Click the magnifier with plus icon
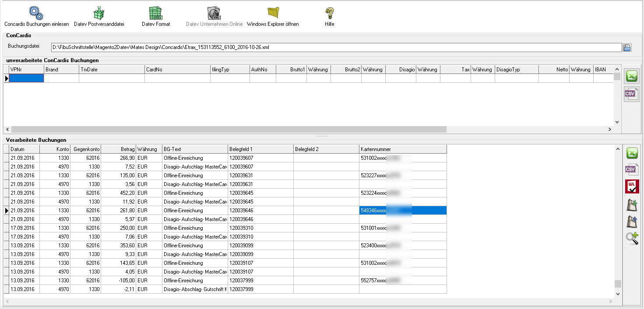The width and height of the screenshot is (644, 309). coord(632,238)
